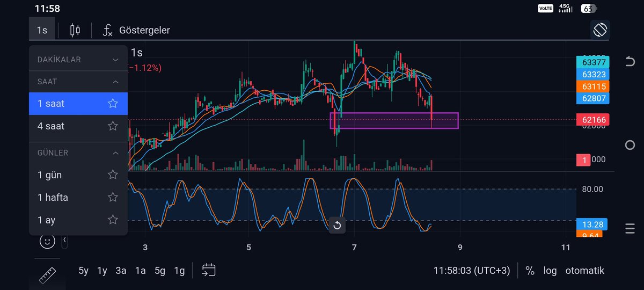Favorite the 1 ay interval star
Image resolution: width=644 pixels, height=290 pixels.
[113, 220]
